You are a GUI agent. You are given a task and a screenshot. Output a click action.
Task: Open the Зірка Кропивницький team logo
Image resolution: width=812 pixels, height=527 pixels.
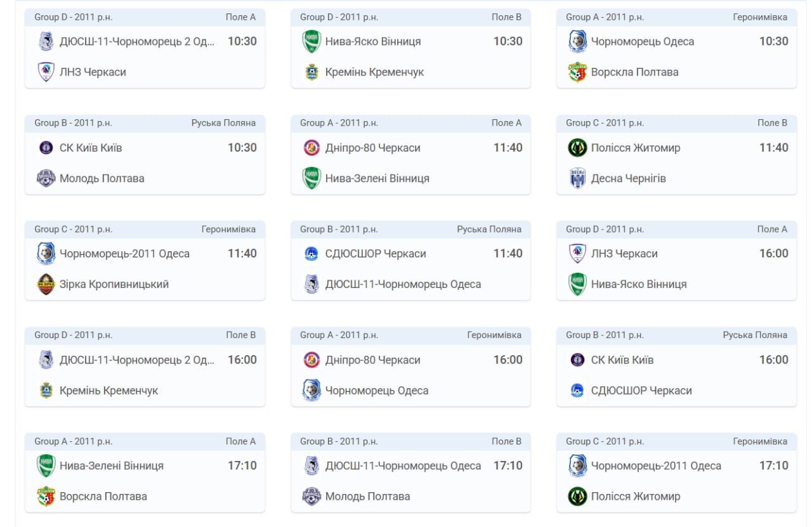[x=46, y=284]
